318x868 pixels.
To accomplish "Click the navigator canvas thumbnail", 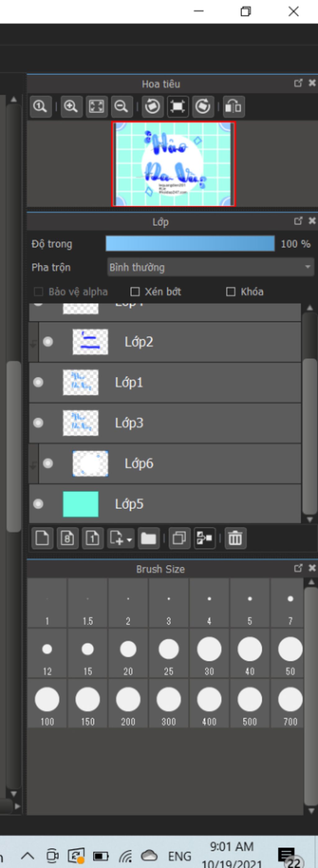I will 173,164.
